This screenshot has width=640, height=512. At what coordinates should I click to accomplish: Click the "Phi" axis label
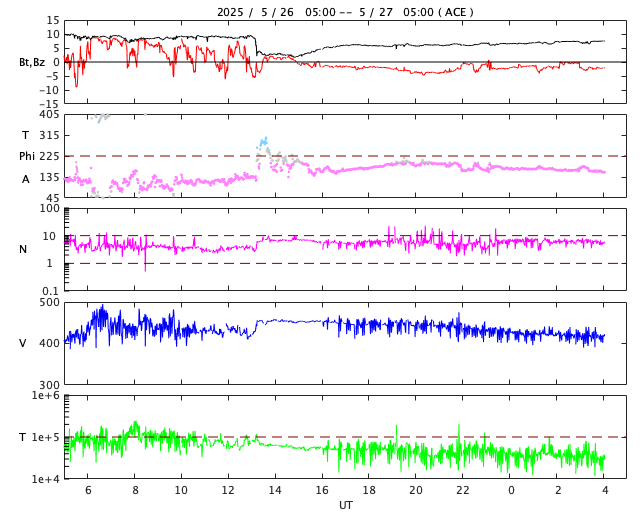pyautogui.click(x=27, y=156)
